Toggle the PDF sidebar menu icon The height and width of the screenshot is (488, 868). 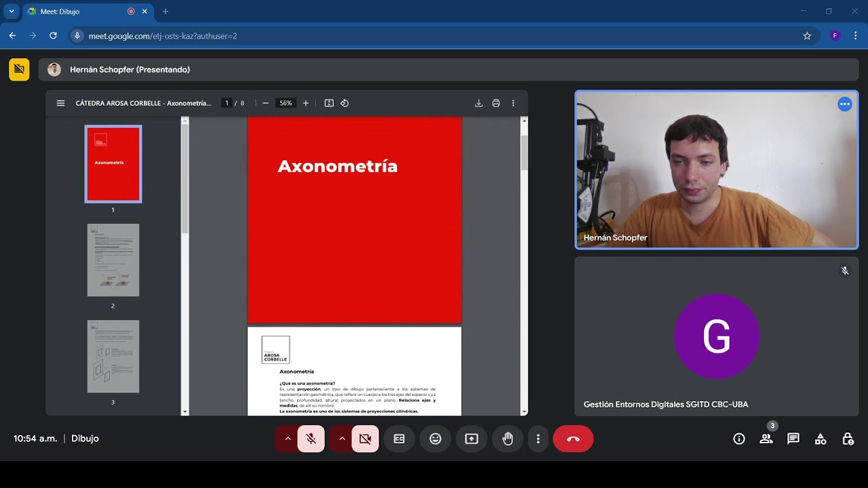[60, 103]
